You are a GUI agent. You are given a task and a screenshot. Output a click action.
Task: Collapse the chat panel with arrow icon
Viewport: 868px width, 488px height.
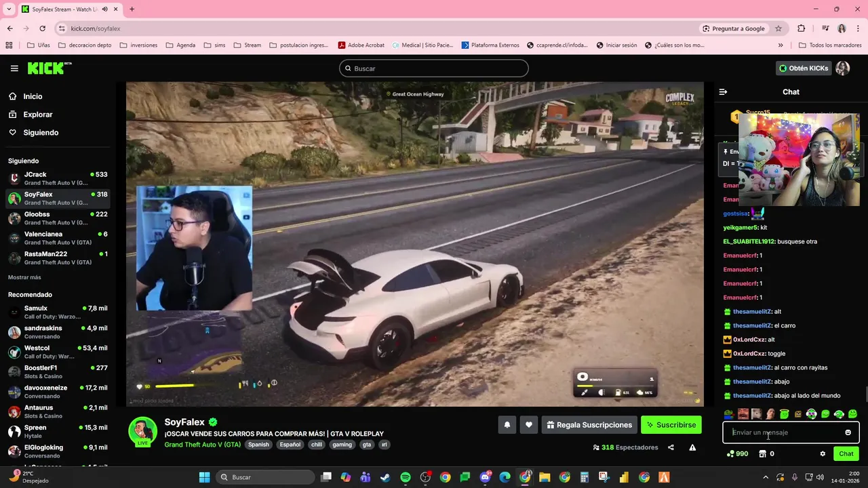coord(723,92)
